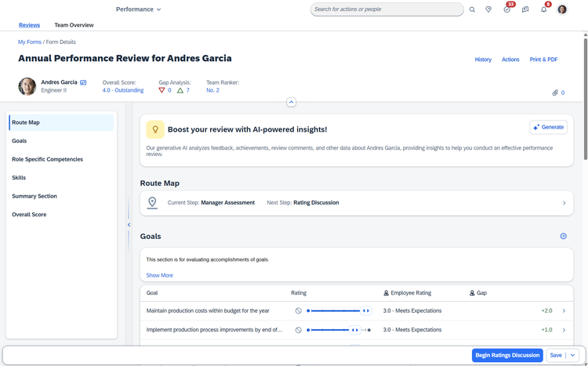The height and width of the screenshot is (366, 588).
Task: Expand Implement production process improvements goal row
Action: pyautogui.click(x=564, y=330)
